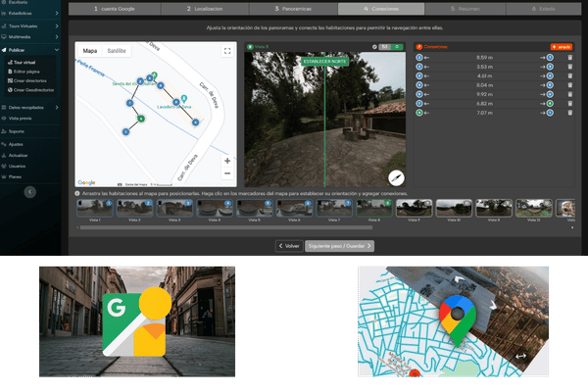The height and width of the screenshot is (392, 588).
Task: Select the Vista 8 thumbnail
Action: pyautogui.click(x=374, y=208)
